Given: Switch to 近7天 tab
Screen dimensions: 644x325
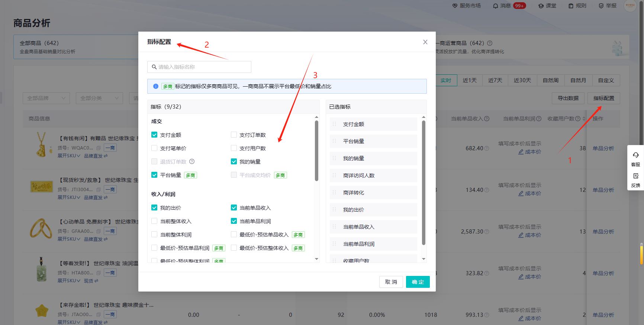Looking at the screenshot, I should tap(495, 80).
